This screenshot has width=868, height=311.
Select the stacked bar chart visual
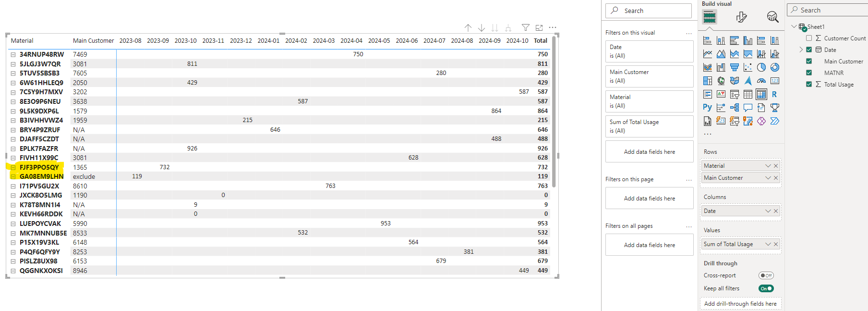(707, 41)
